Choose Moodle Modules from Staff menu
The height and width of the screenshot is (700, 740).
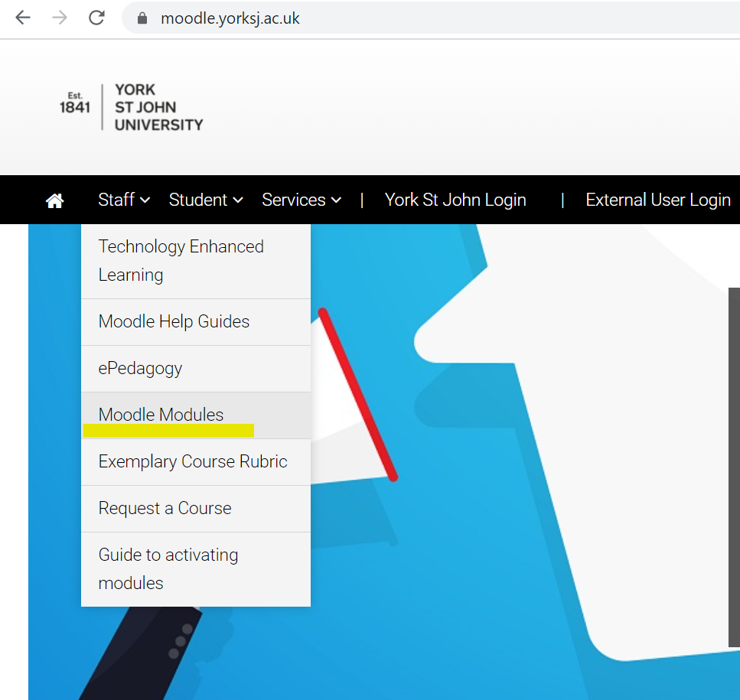pyautogui.click(x=196, y=415)
